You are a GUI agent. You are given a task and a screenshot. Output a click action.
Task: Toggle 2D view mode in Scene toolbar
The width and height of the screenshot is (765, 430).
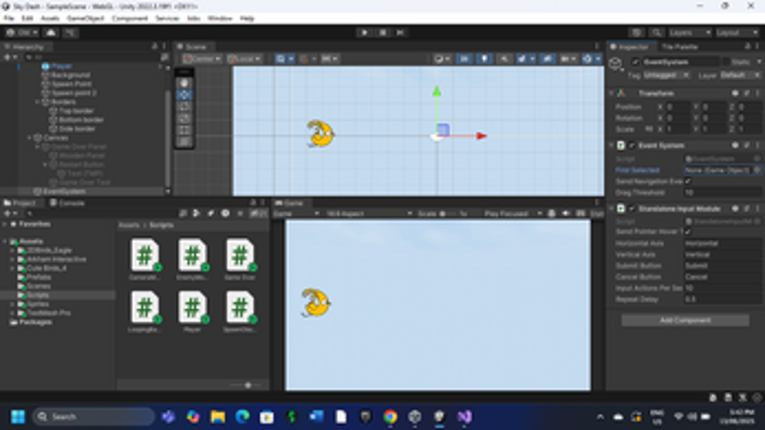click(464, 59)
